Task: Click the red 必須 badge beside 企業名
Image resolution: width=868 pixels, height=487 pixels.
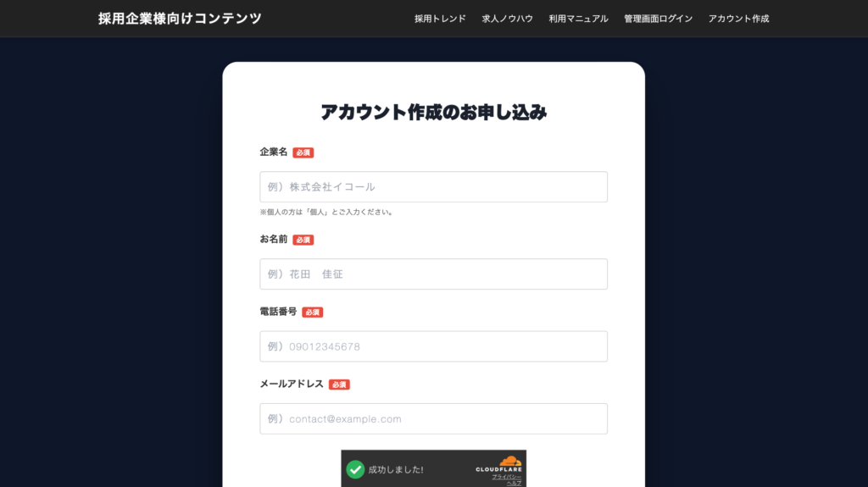Action: click(303, 153)
